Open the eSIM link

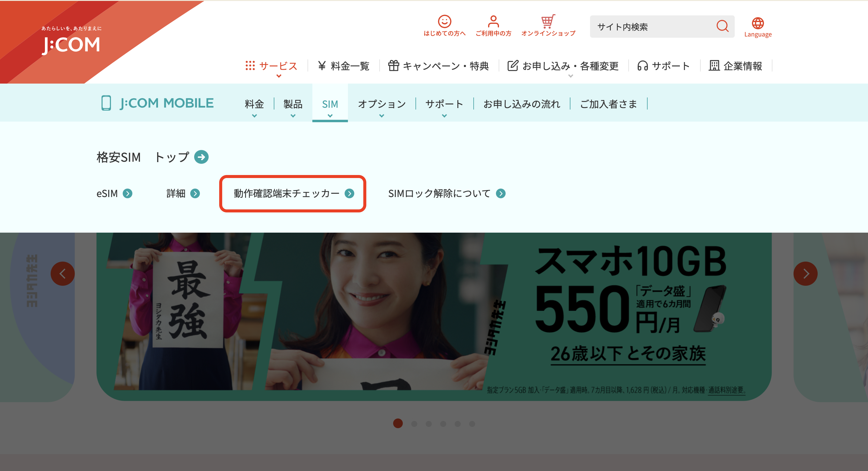coord(114,193)
